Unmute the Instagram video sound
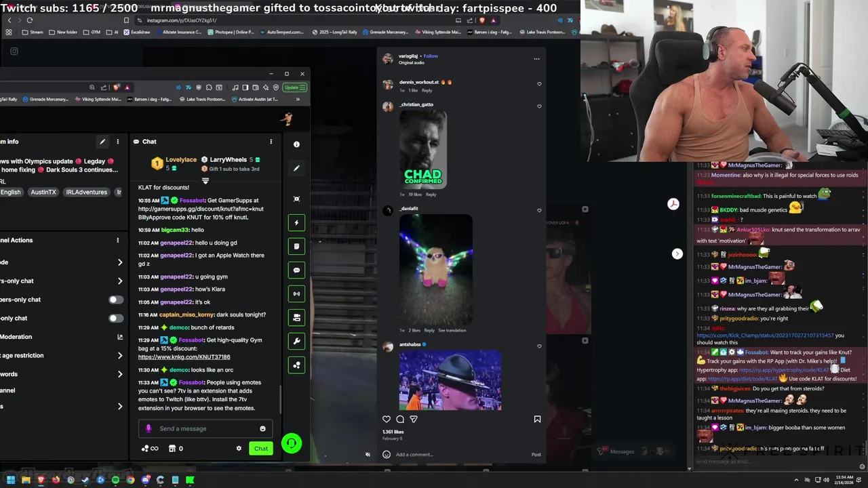 tap(368, 454)
